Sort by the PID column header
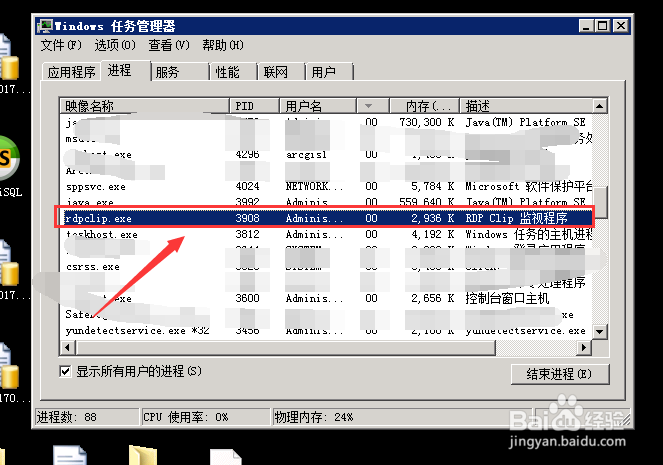This screenshot has height=465, width=663. pyautogui.click(x=254, y=106)
